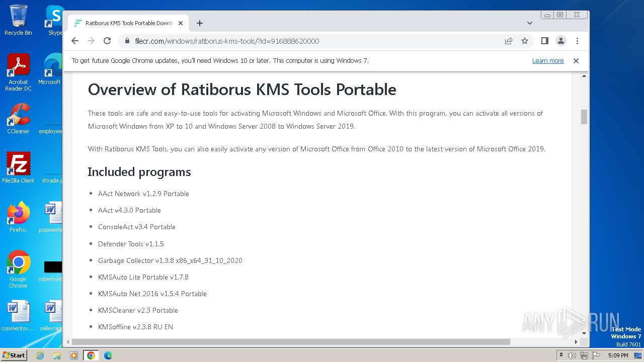
Task: Share this page icon
Action: [x=509, y=41]
